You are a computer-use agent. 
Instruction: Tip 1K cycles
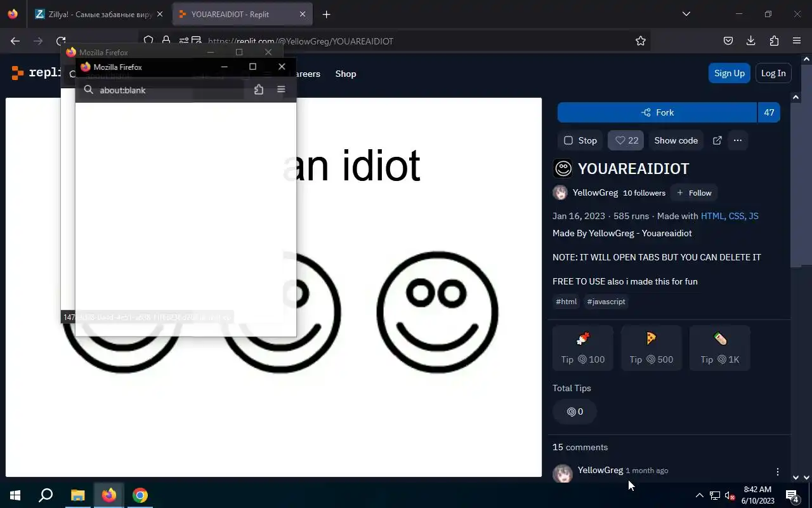720,348
